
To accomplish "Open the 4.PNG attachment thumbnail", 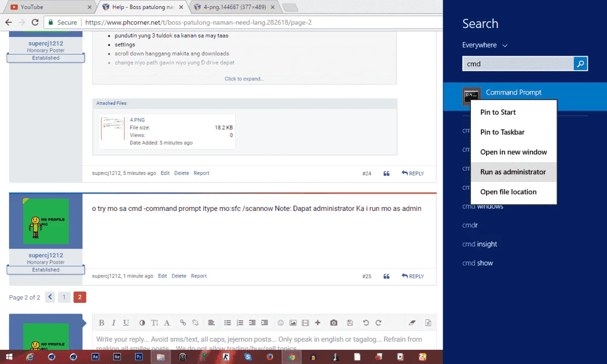I will pos(113,128).
